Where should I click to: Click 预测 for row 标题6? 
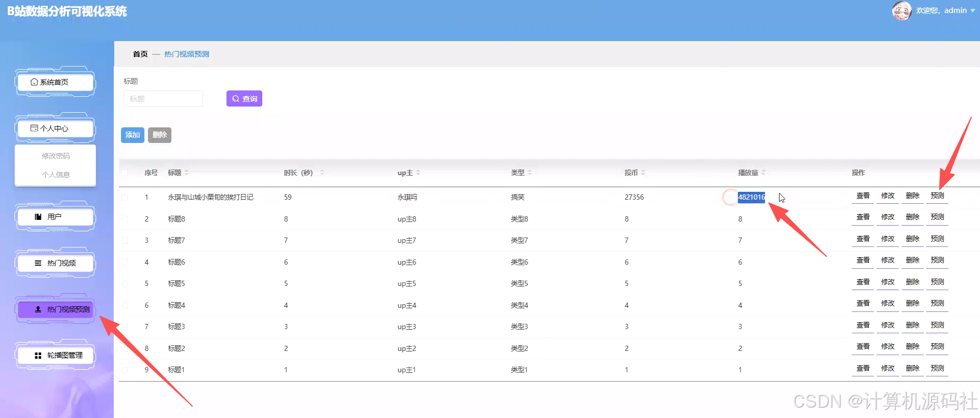937,260
